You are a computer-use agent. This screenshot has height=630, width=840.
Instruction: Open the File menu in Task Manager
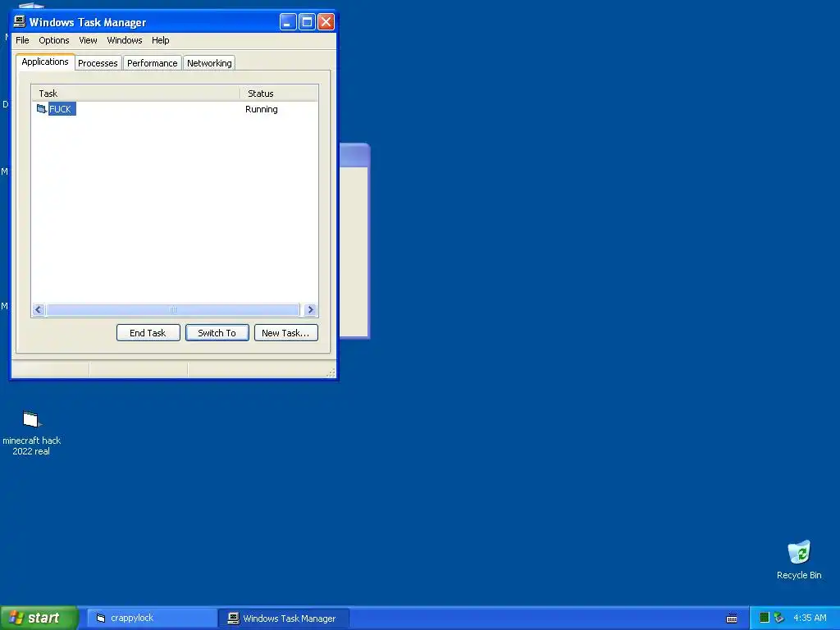[22, 40]
